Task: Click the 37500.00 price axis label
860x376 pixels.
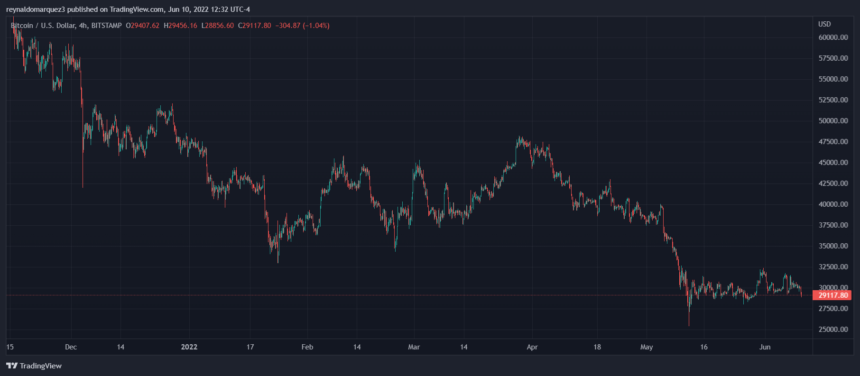Action: [x=833, y=225]
